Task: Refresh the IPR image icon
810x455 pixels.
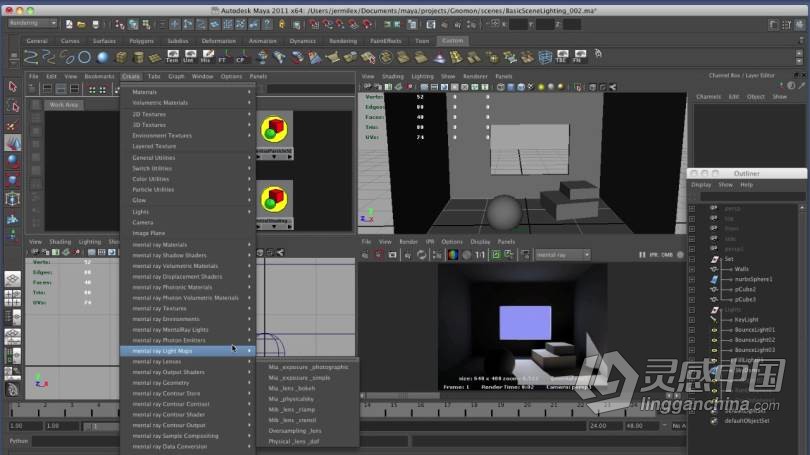Action: [x=422, y=255]
